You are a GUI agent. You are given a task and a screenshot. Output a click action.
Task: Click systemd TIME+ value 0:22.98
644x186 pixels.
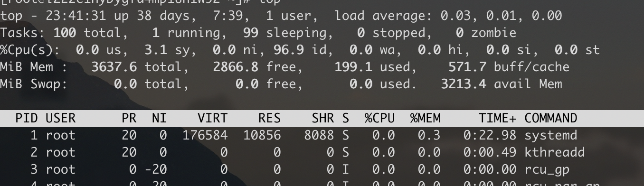pyautogui.click(x=490, y=136)
